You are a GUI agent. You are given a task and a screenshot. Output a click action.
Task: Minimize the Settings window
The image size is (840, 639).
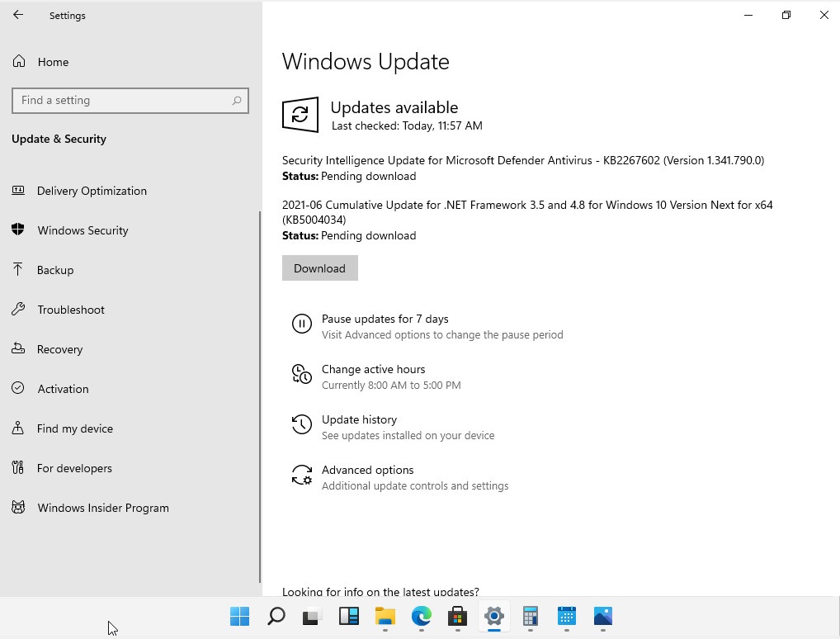(x=748, y=15)
